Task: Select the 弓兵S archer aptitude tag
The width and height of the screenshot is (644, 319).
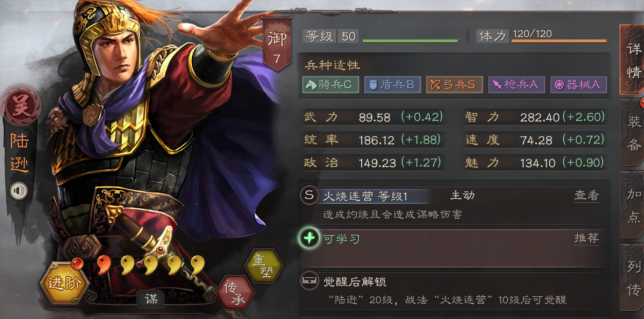Action: [454, 85]
